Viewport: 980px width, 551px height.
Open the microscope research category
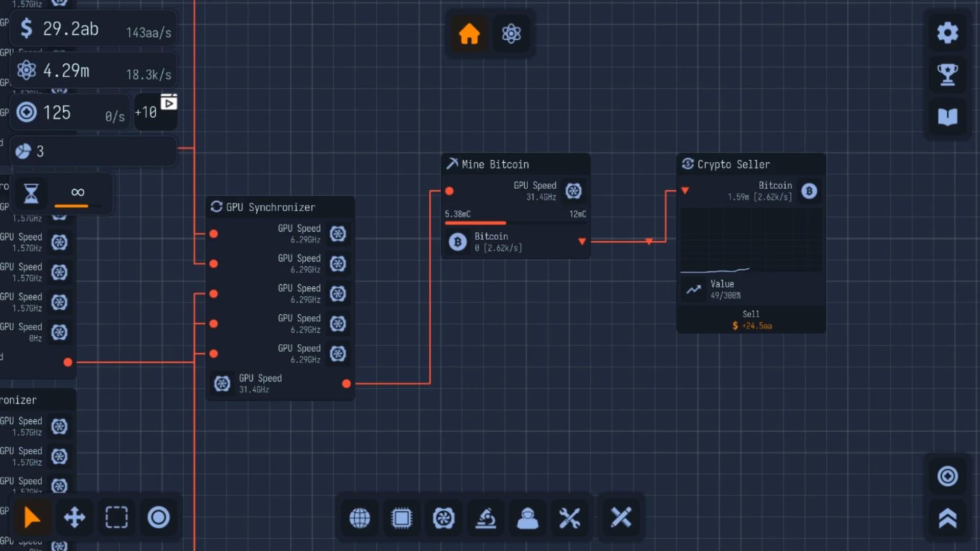pos(485,518)
